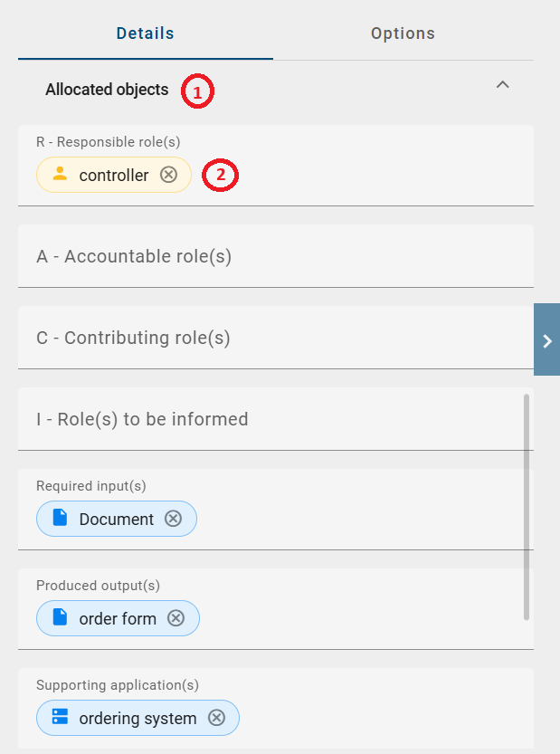Screen dimensions: 560x754
Task: Click the person icon on controller chip
Action: (61, 175)
